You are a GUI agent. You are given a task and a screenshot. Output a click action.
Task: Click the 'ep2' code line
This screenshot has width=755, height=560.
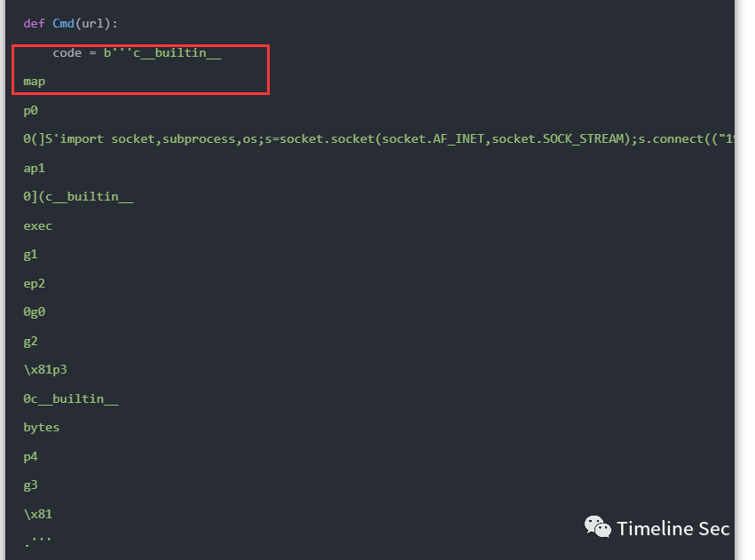[x=35, y=284]
